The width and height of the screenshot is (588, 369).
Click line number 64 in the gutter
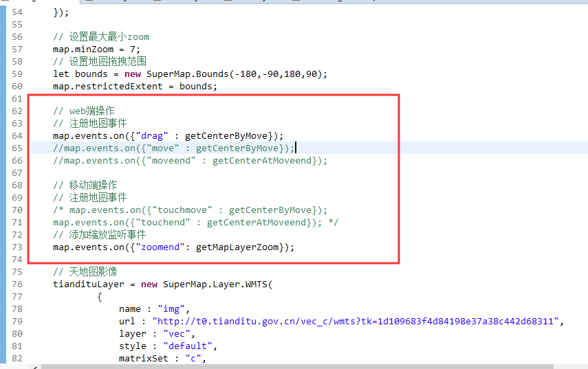(17, 136)
